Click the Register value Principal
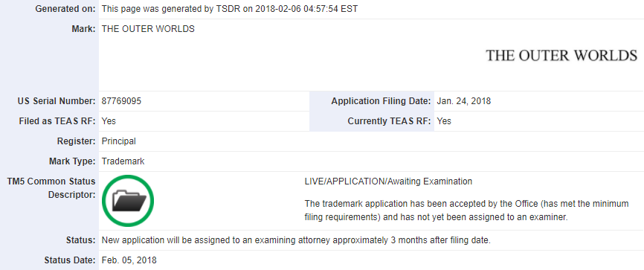 click(x=119, y=141)
